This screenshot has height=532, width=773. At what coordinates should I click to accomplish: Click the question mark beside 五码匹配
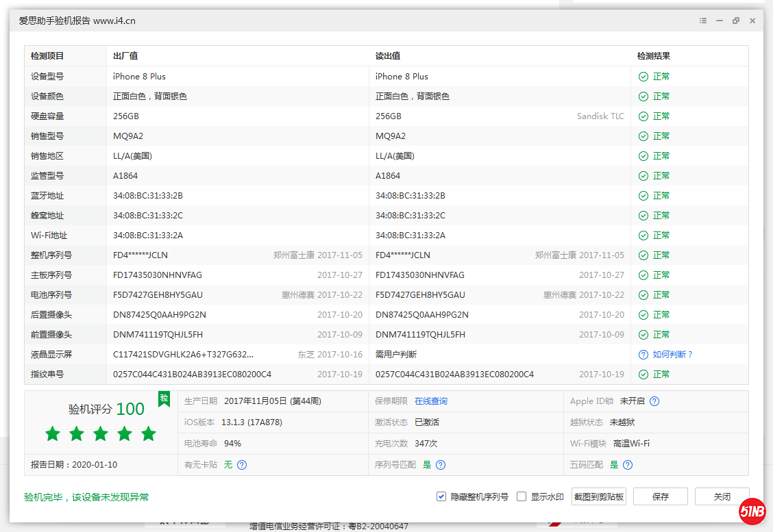coord(628,464)
